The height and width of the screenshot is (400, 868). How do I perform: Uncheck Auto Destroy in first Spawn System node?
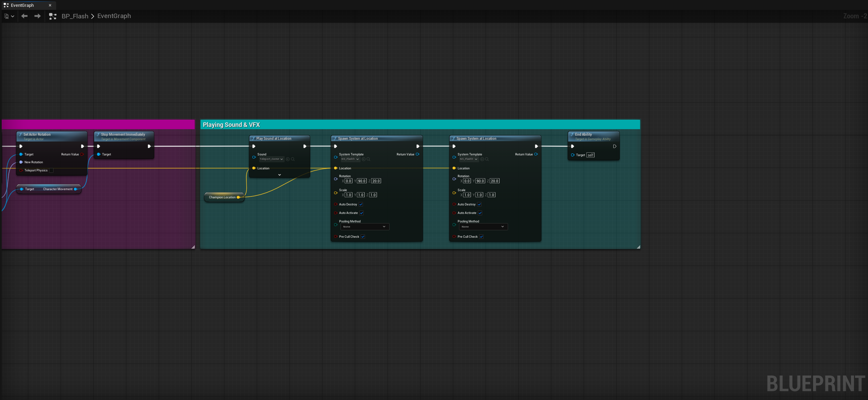(361, 204)
